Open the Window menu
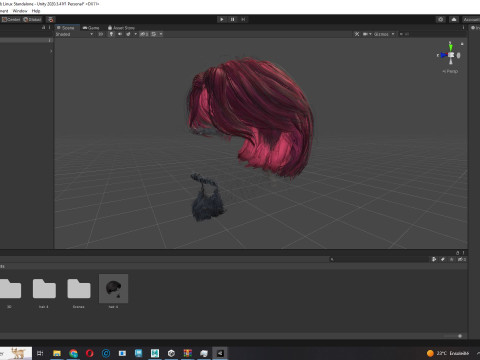This screenshot has height=360, width=480. tap(20, 11)
